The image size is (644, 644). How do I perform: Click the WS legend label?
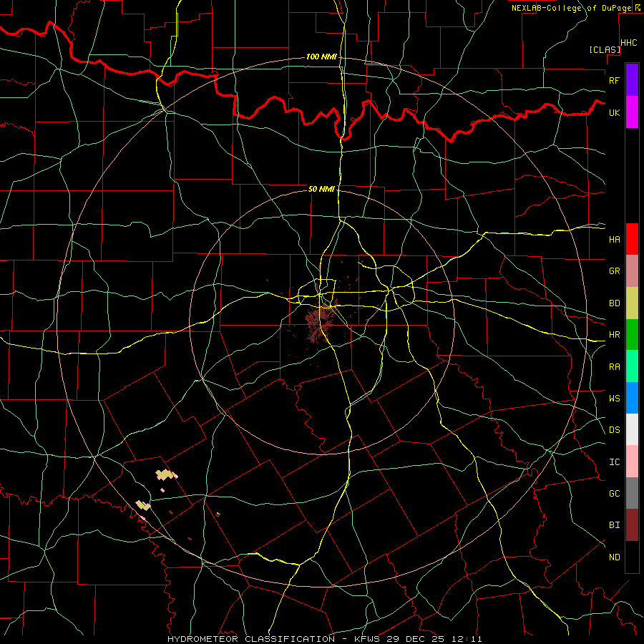pos(614,399)
